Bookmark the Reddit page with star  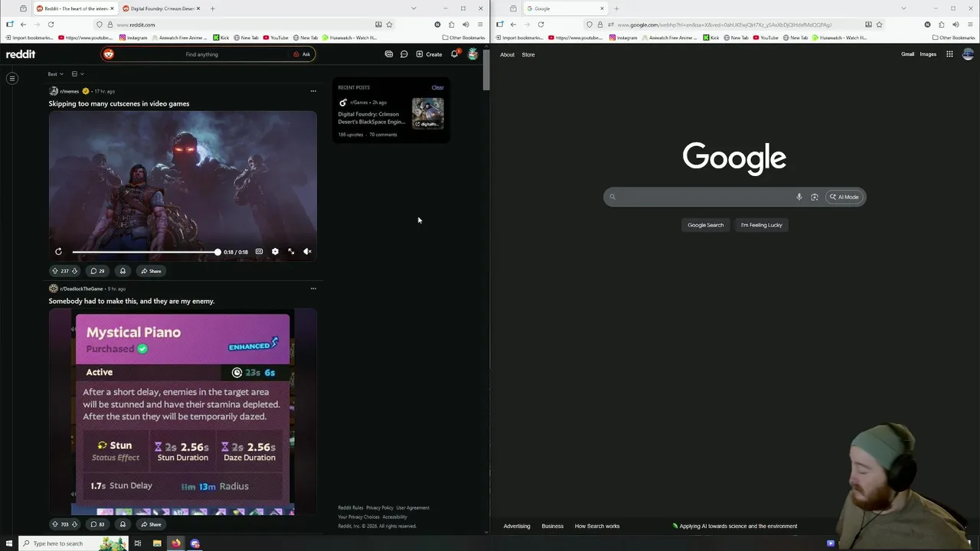[389, 24]
